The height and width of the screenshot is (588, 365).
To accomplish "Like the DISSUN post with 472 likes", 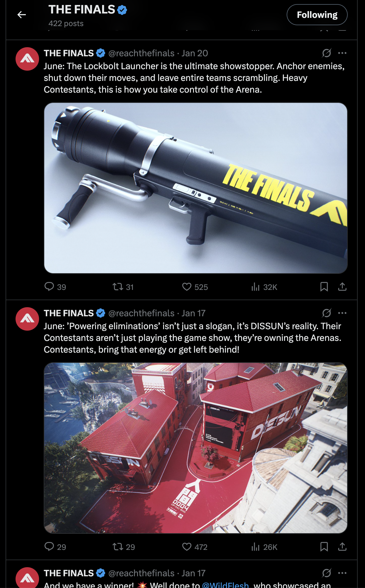I will [195, 547].
